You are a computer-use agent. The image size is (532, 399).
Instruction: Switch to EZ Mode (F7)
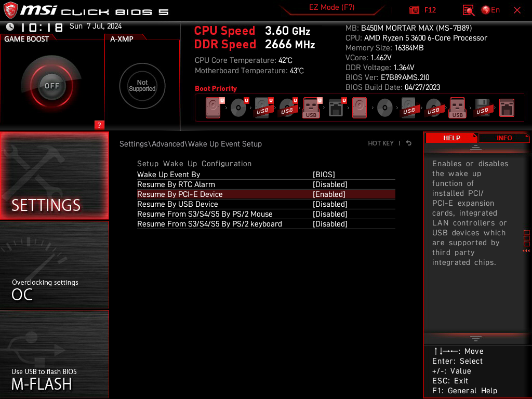(x=331, y=7)
